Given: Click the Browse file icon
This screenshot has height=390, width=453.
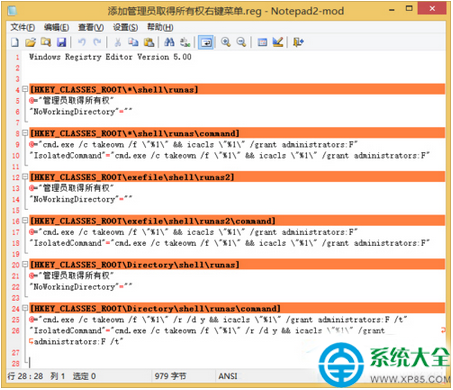Looking at the screenshot, I should [46, 42].
